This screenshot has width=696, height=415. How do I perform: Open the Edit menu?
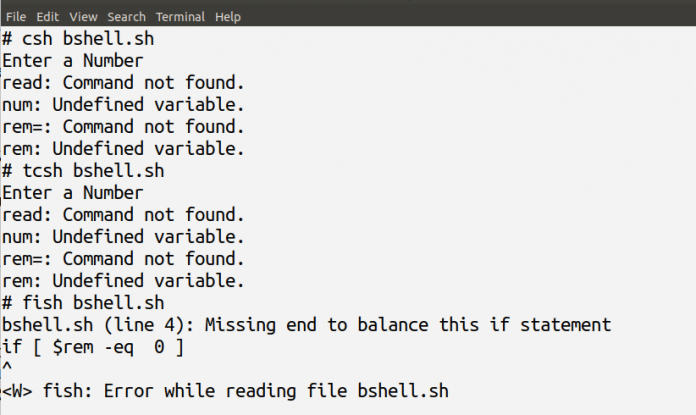[47, 17]
